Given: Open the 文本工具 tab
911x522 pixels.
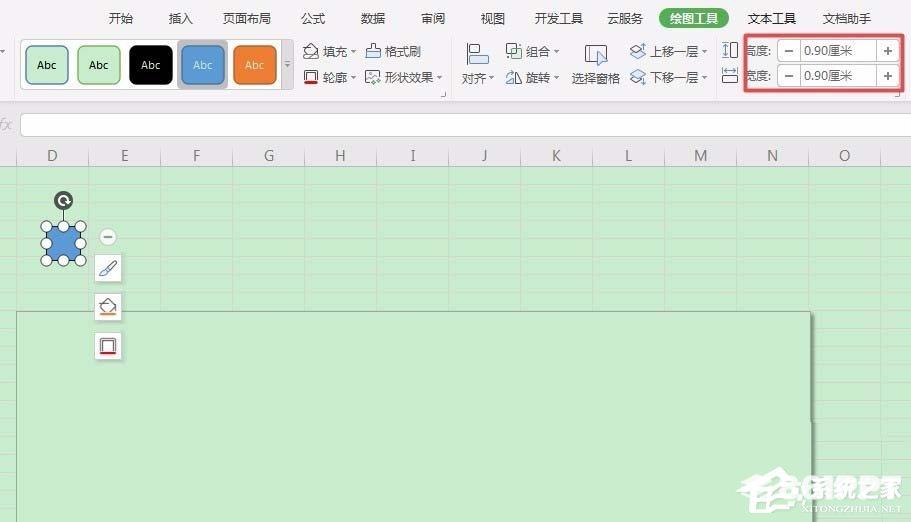Looking at the screenshot, I should [x=772, y=19].
